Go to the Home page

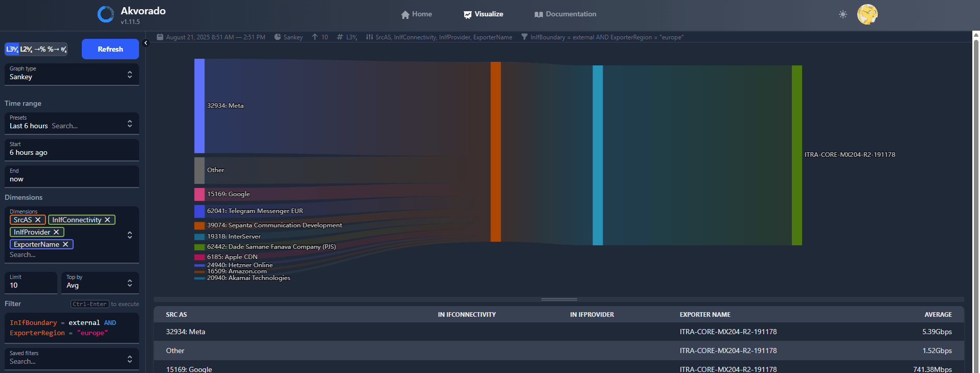pyautogui.click(x=416, y=14)
